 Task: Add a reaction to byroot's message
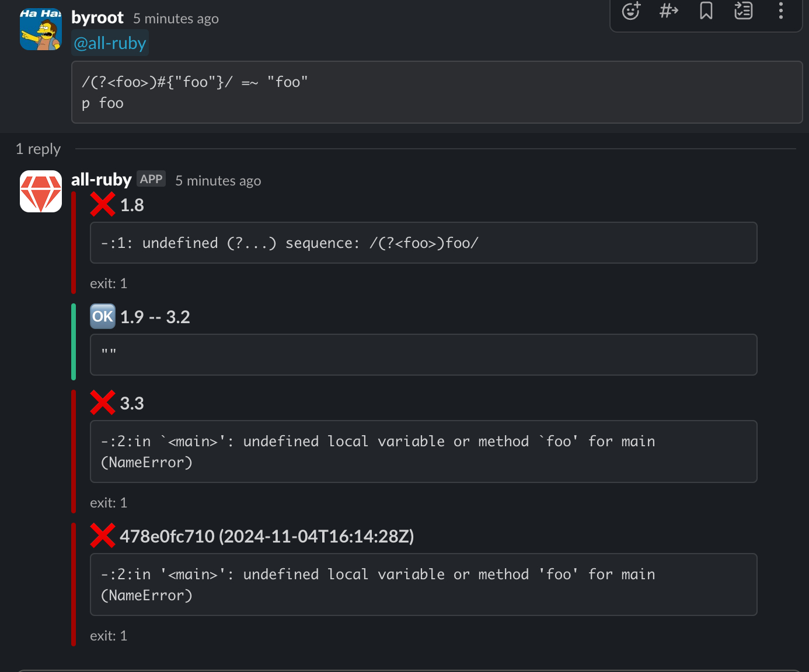click(x=631, y=11)
